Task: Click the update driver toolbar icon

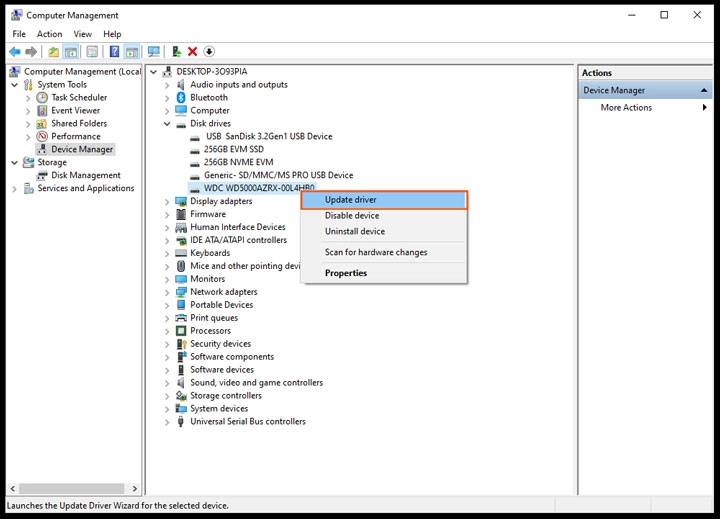Action: click(176, 52)
